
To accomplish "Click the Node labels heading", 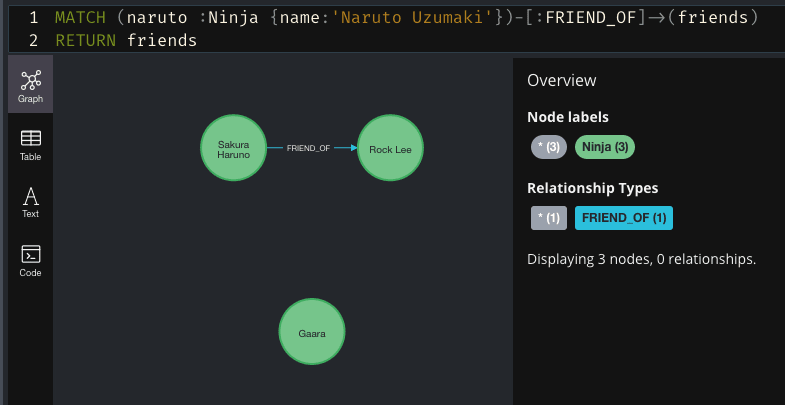I will (568, 117).
